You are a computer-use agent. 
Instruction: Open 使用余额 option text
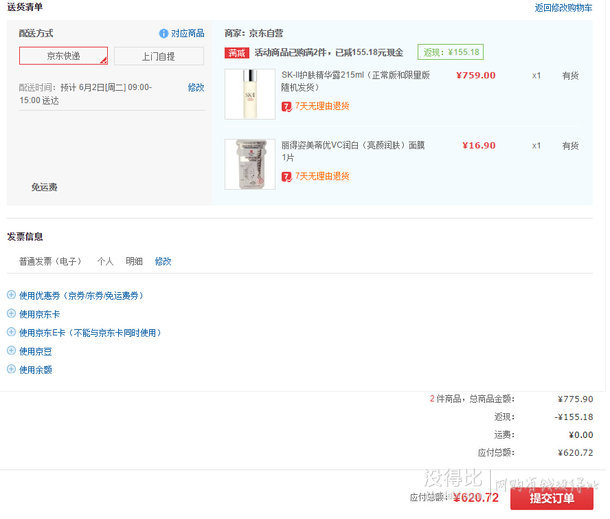(35, 370)
